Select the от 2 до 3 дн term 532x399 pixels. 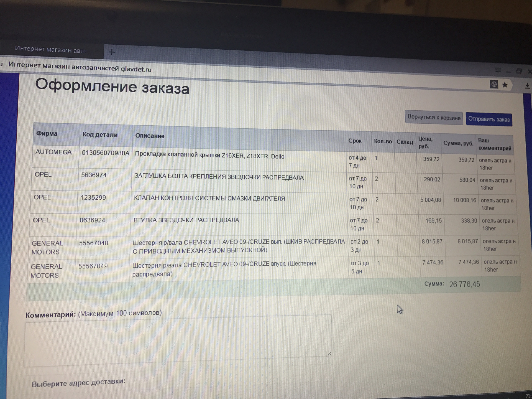point(359,246)
